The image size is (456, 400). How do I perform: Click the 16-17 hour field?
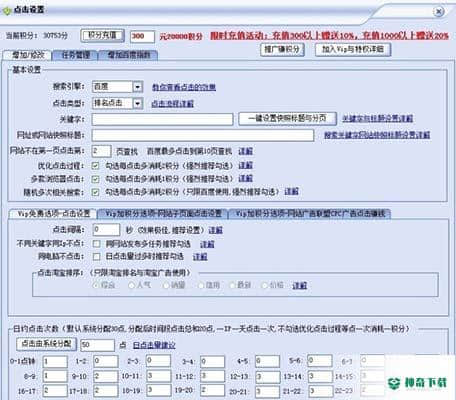pyautogui.click(x=55, y=391)
